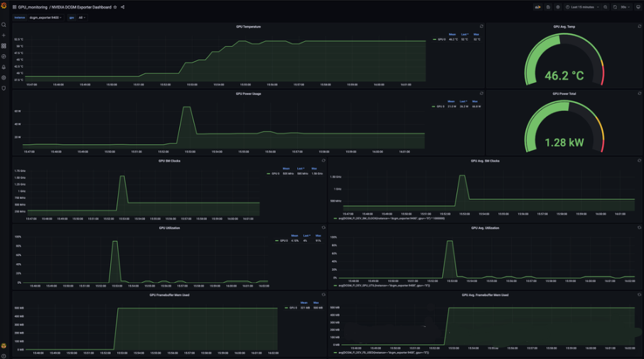Open the Server Admin shield icon

pyautogui.click(x=4, y=88)
